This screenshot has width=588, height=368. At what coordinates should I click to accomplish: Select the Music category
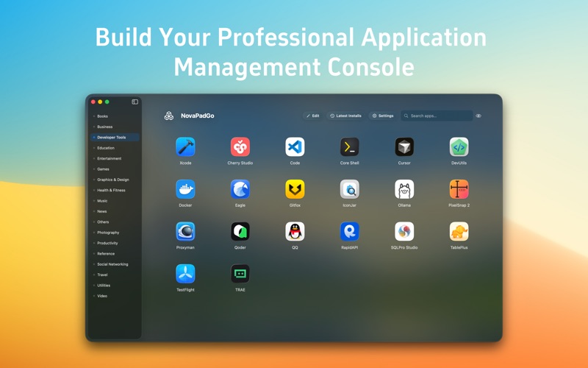(x=115, y=201)
